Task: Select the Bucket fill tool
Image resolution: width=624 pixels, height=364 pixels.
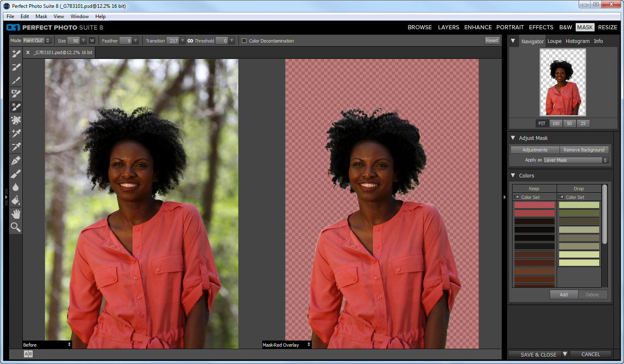Action: click(x=16, y=200)
